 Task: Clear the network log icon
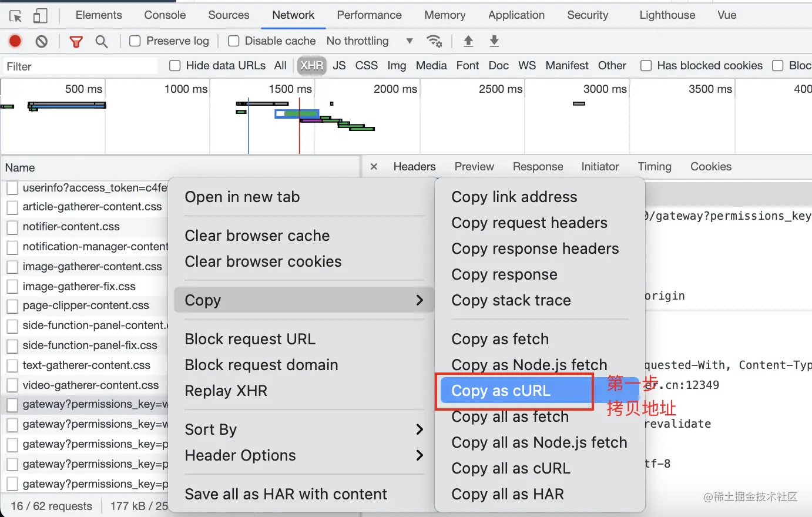click(x=41, y=41)
